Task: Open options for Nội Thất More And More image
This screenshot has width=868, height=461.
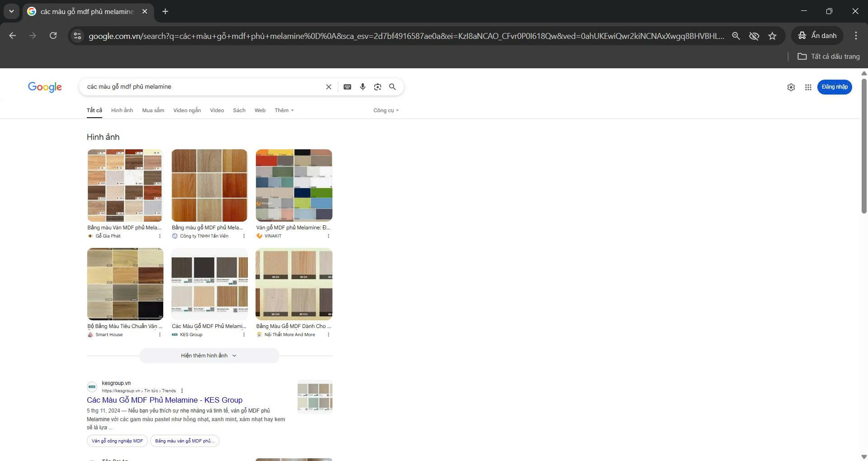Action: point(328,335)
